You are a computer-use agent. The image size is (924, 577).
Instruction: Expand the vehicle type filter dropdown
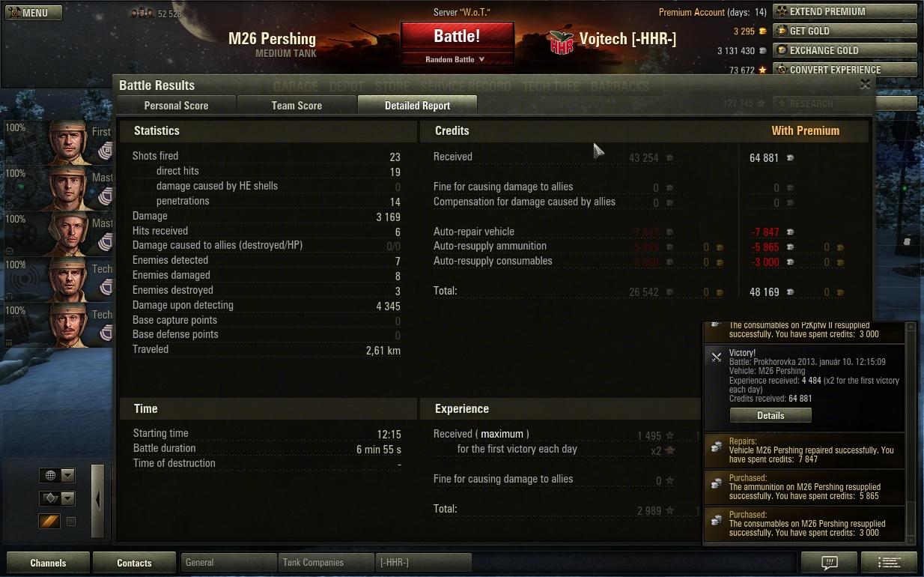coord(58,498)
